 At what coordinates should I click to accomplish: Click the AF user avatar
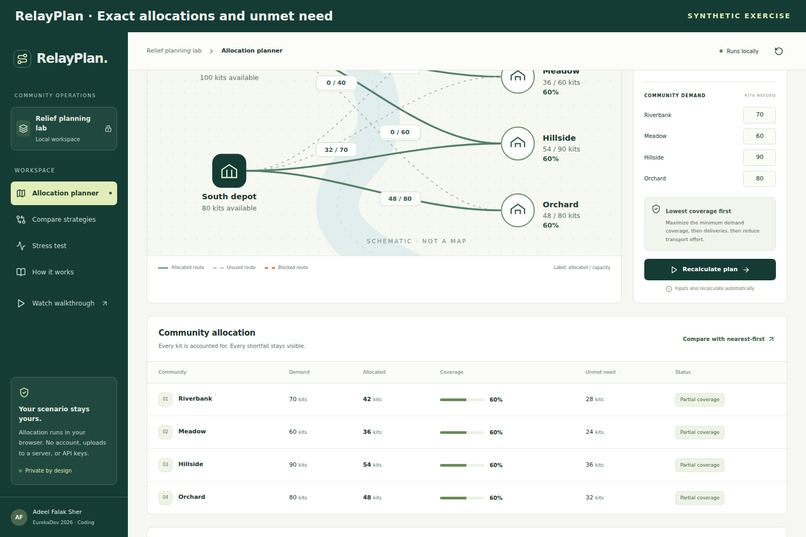pyautogui.click(x=19, y=517)
